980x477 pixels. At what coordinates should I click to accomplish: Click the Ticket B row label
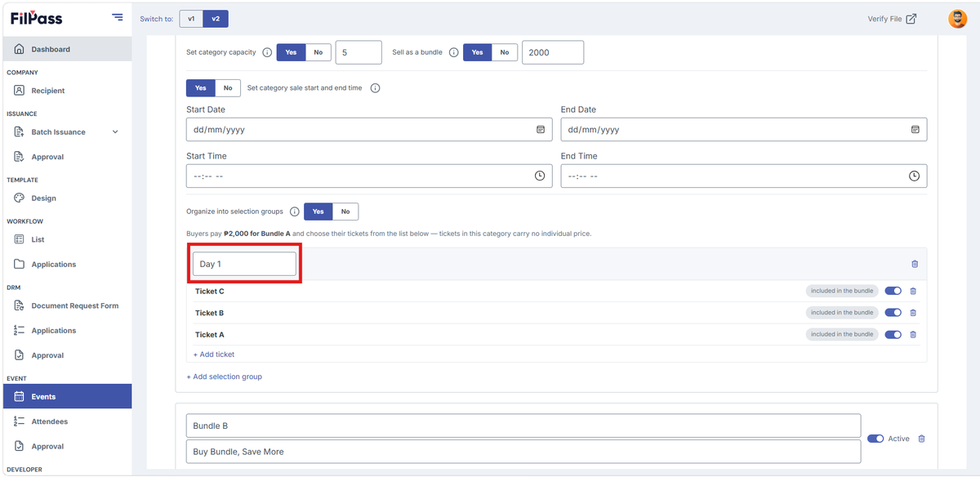point(209,313)
